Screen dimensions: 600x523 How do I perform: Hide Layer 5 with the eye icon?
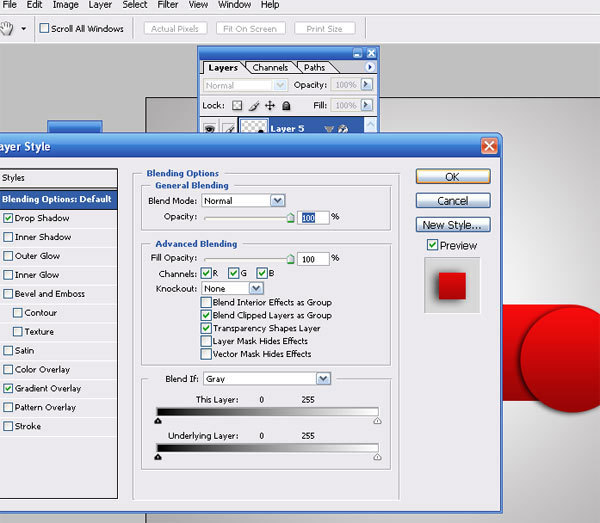click(x=210, y=128)
